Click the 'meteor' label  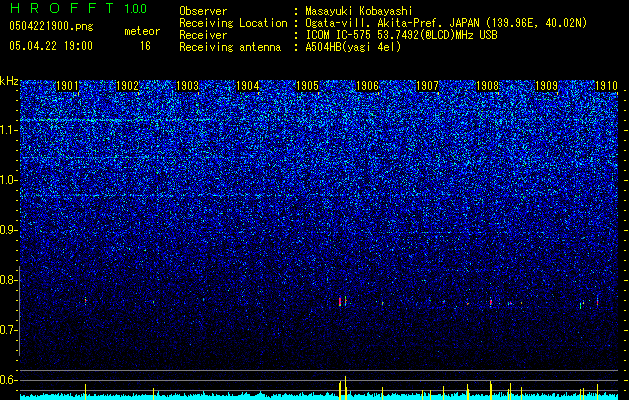[142, 31]
